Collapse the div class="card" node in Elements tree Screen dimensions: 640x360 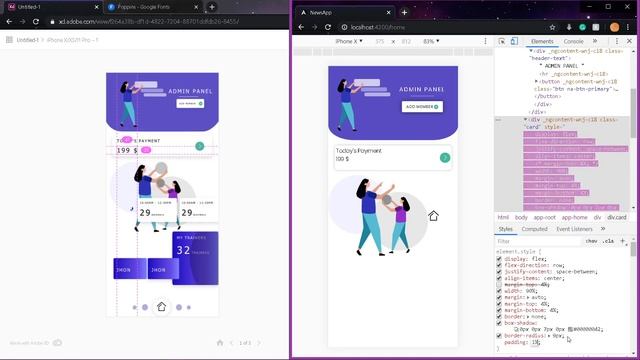526,120
